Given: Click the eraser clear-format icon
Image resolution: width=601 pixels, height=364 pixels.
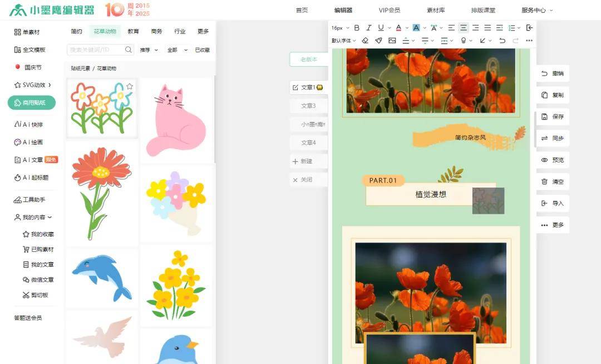Looking at the screenshot, I should point(365,41).
